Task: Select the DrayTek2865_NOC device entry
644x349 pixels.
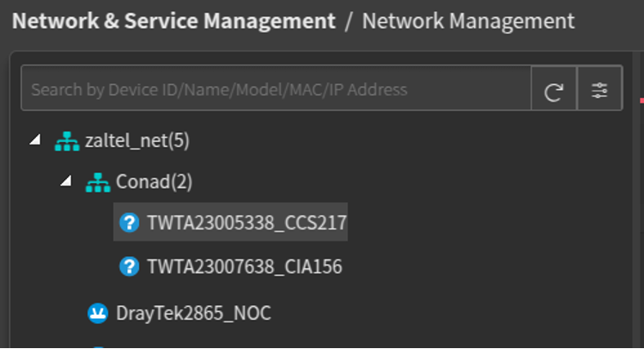Action: tap(193, 313)
